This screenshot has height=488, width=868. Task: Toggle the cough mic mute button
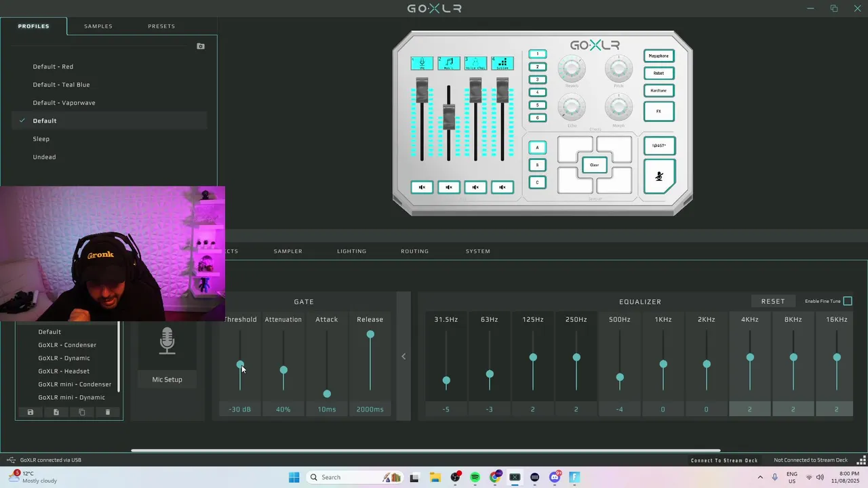pos(659,176)
